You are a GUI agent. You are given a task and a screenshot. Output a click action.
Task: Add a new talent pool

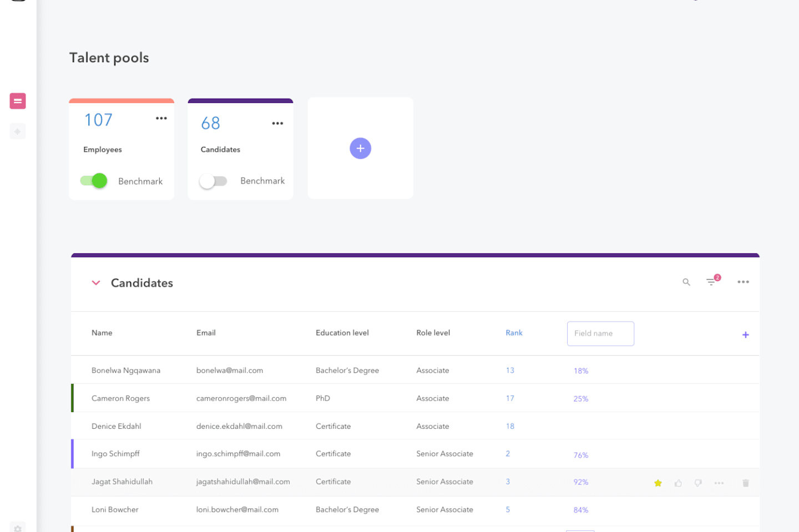pos(361,148)
